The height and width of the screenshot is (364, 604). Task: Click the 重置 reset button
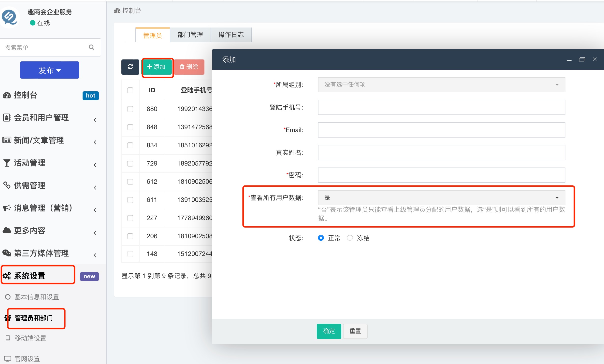click(x=355, y=331)
